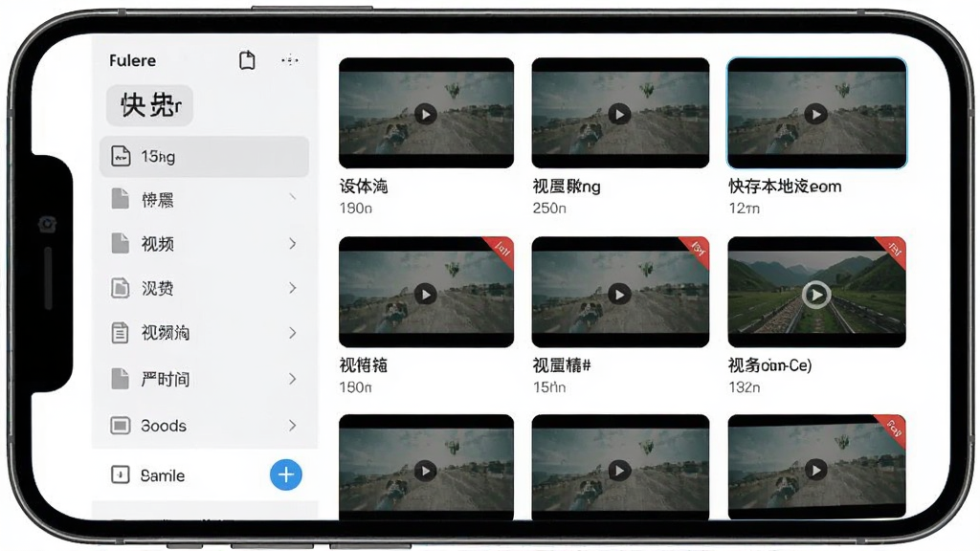Click the 190n duration text
The height and width of the screenshot is (551, 980).
356,208
